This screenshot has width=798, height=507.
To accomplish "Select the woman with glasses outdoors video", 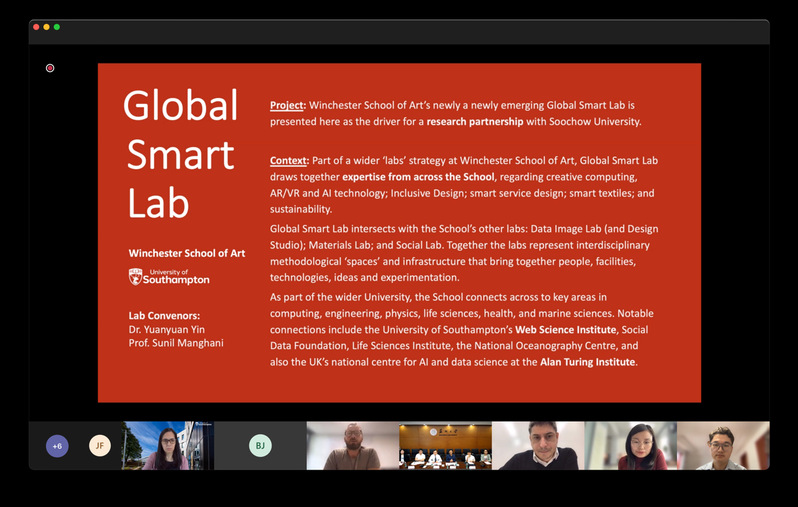I will coord(167,446).
